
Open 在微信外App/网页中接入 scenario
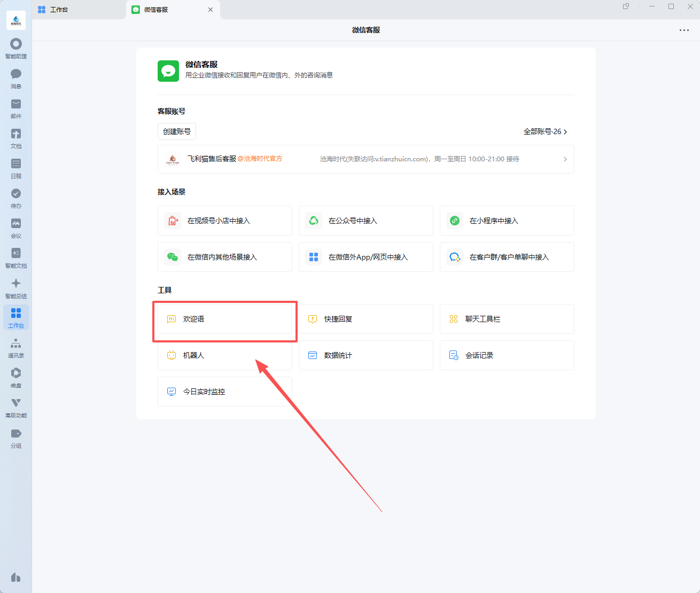[366, 257]
